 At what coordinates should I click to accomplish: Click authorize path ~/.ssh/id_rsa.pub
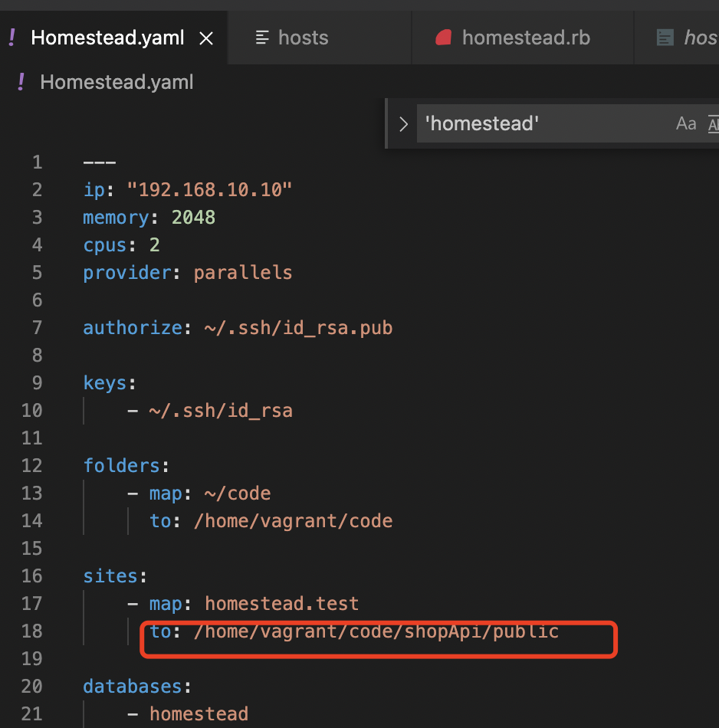coord(298,328)
